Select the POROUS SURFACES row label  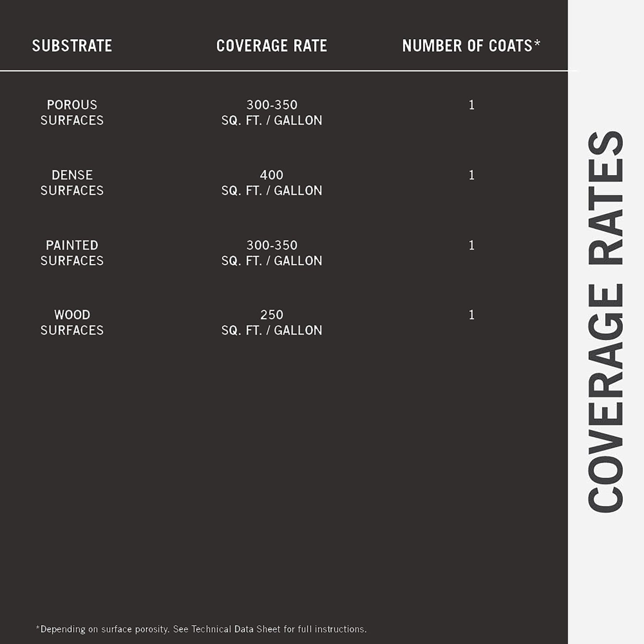[72, 112]
